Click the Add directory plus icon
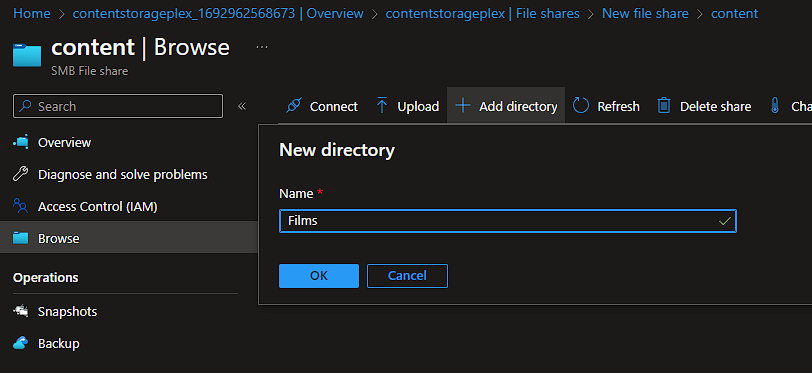The height and width of the screenshot is (373, 812). coord(462,106)
